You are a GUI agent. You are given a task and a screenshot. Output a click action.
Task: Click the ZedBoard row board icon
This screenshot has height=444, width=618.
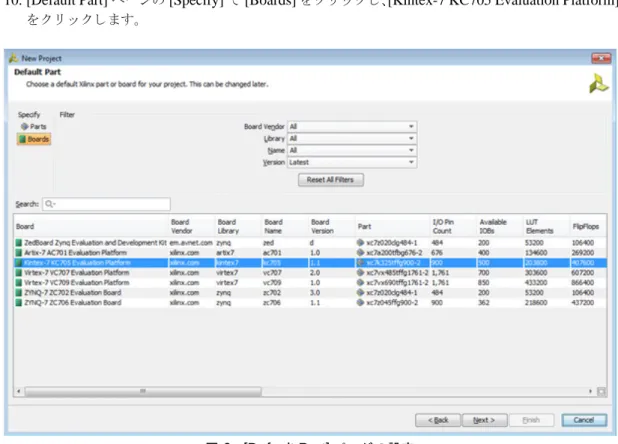[x=19, y=242]
